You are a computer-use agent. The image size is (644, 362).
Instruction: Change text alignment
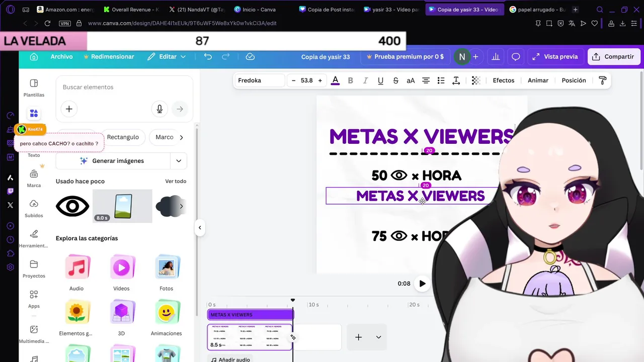point(426,80)
